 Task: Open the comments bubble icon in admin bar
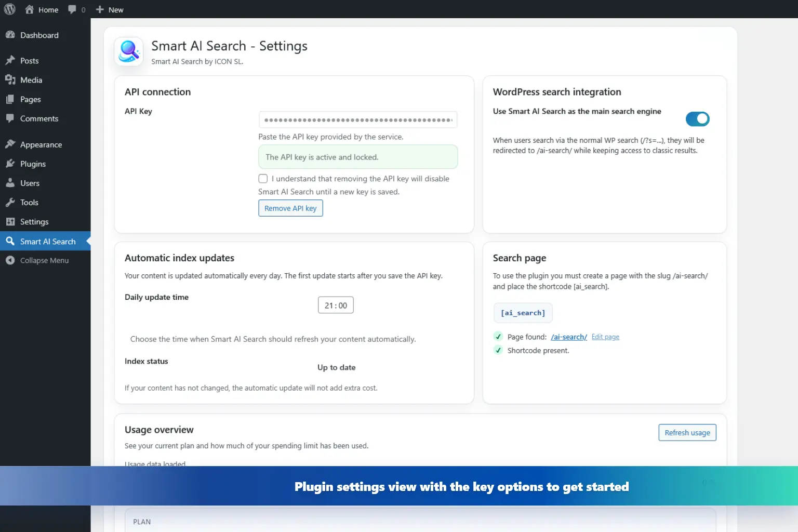click(x=72, y=9)
